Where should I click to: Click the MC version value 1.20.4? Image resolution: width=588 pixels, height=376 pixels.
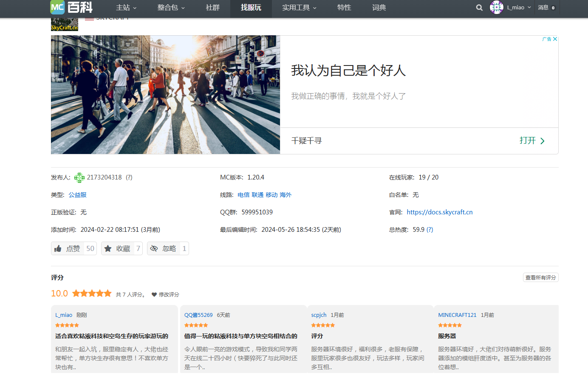[256, 177]
